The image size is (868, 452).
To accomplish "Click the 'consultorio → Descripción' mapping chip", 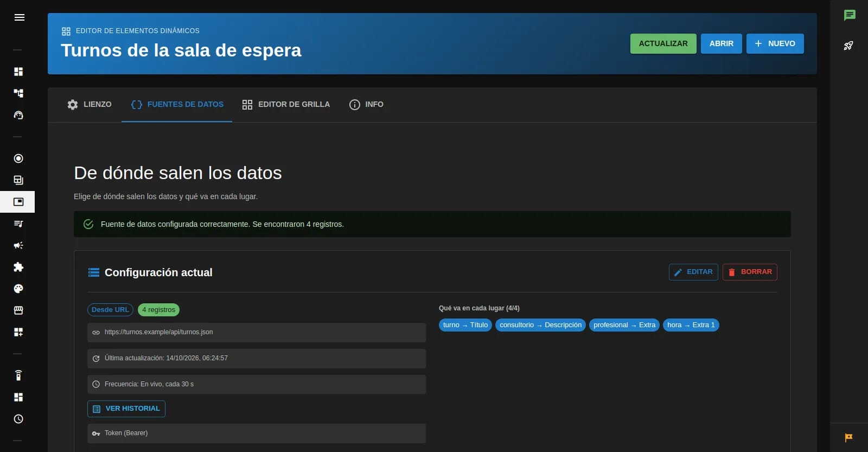I will [x=540, y=325].
